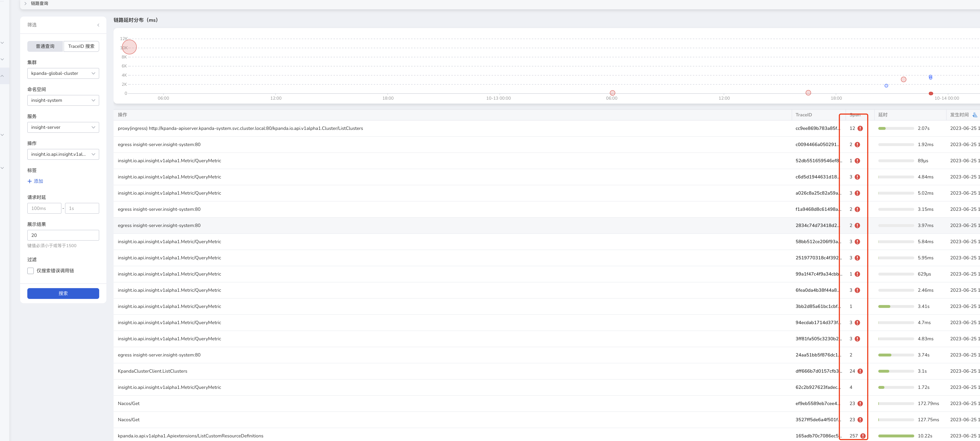Click the 延时 column header

(x=883, y=115)
